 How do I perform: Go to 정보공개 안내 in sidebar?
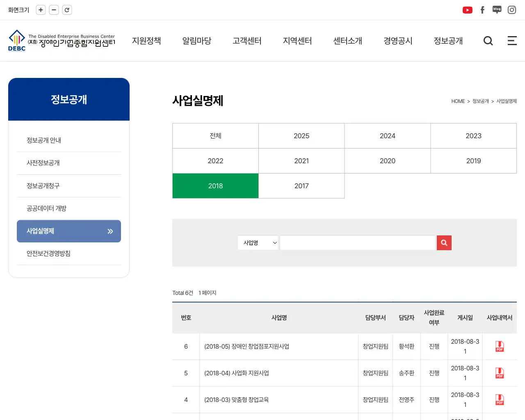coord(69,140)
